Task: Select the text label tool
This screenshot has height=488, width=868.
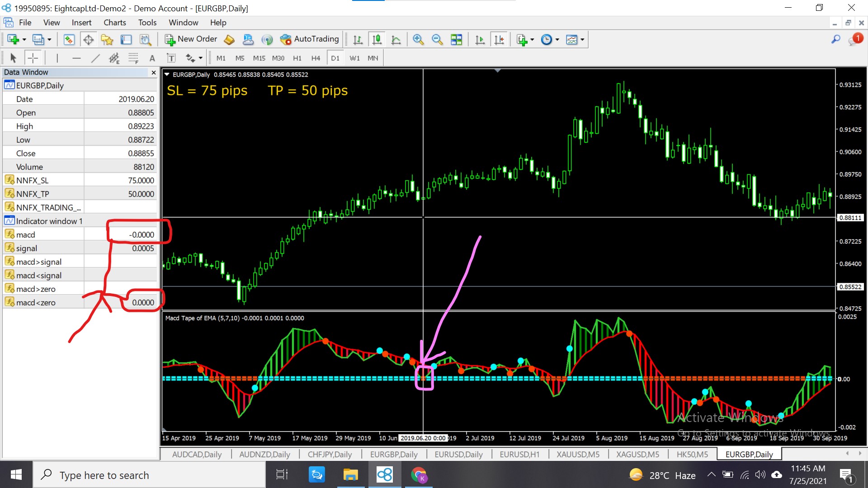Action: coord(171,58)
